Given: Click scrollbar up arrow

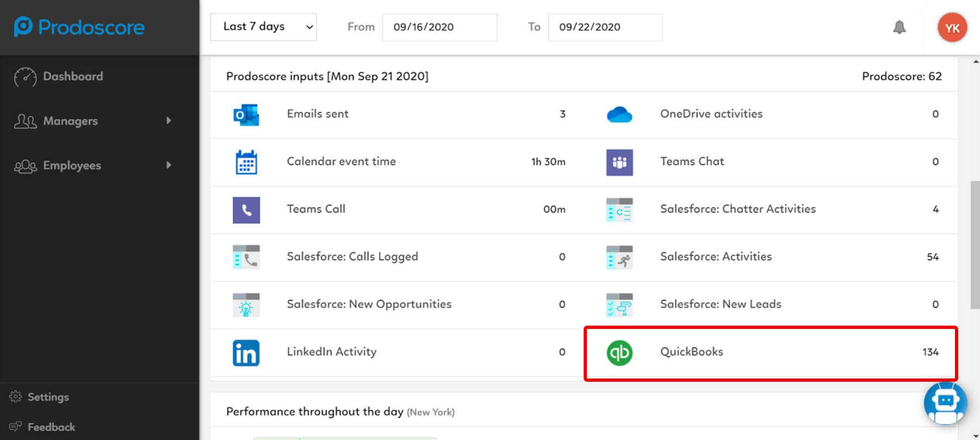Looking at the screenshot, I should click(x=975, y=62).
